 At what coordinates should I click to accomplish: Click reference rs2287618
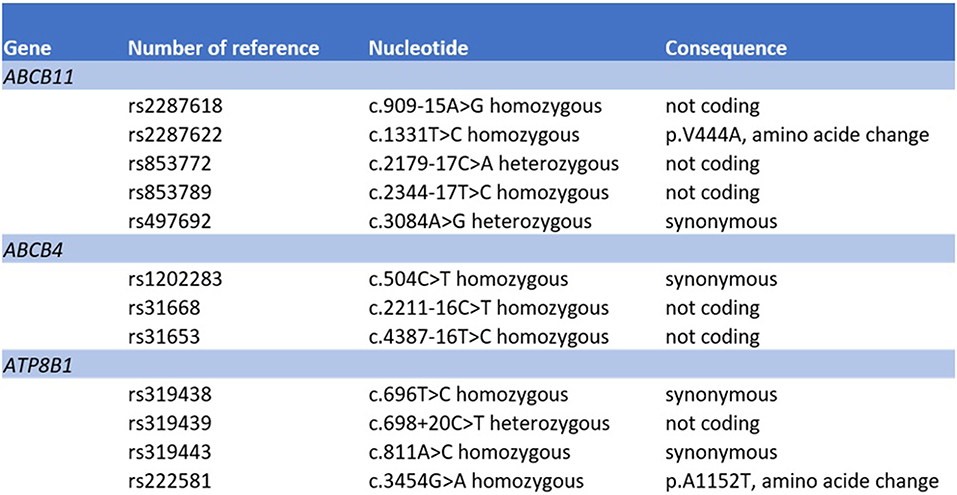coord(173,106)
